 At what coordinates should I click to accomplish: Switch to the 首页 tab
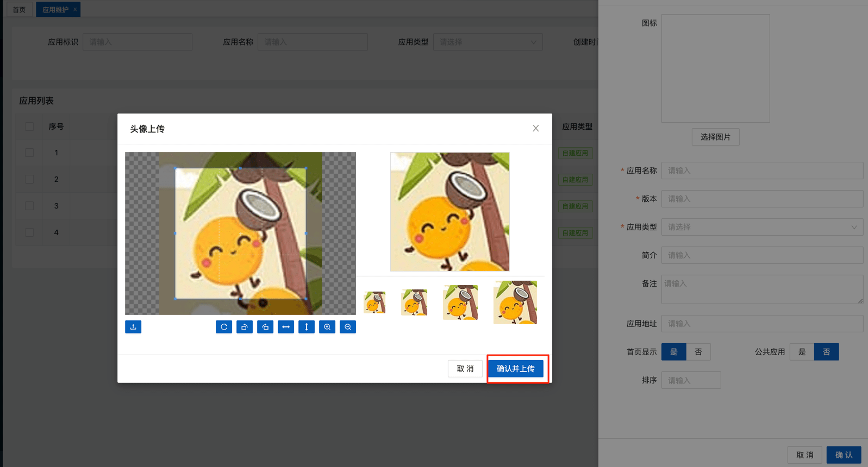[x=19, y=9]
